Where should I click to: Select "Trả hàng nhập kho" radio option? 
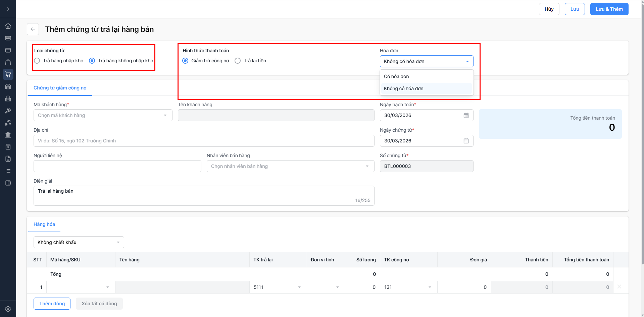tap(37, 61)
